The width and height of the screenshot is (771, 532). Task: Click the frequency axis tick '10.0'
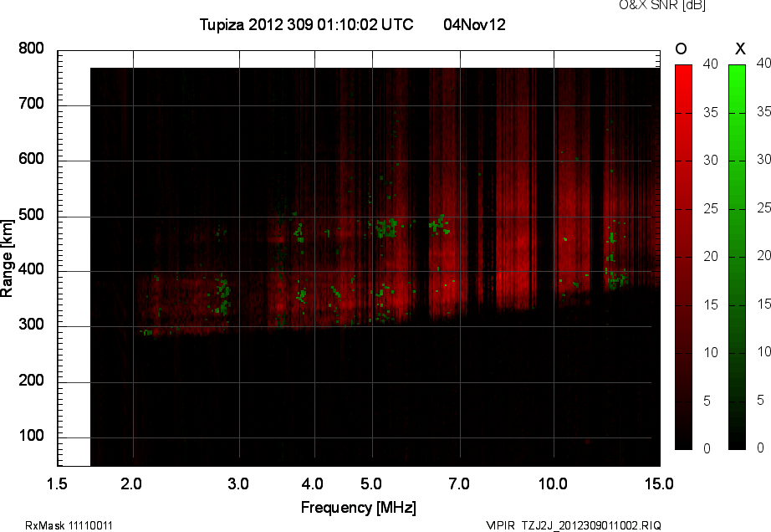(x=554, y=483)
